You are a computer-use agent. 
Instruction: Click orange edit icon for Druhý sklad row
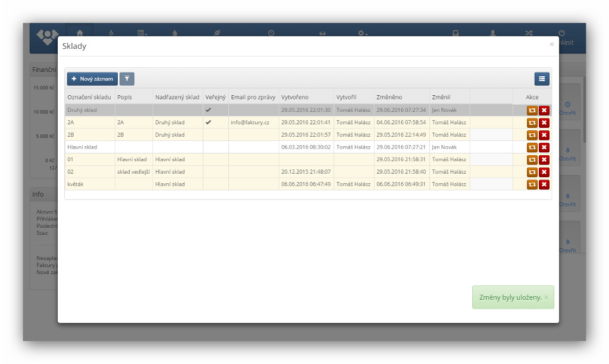[532, 110]
